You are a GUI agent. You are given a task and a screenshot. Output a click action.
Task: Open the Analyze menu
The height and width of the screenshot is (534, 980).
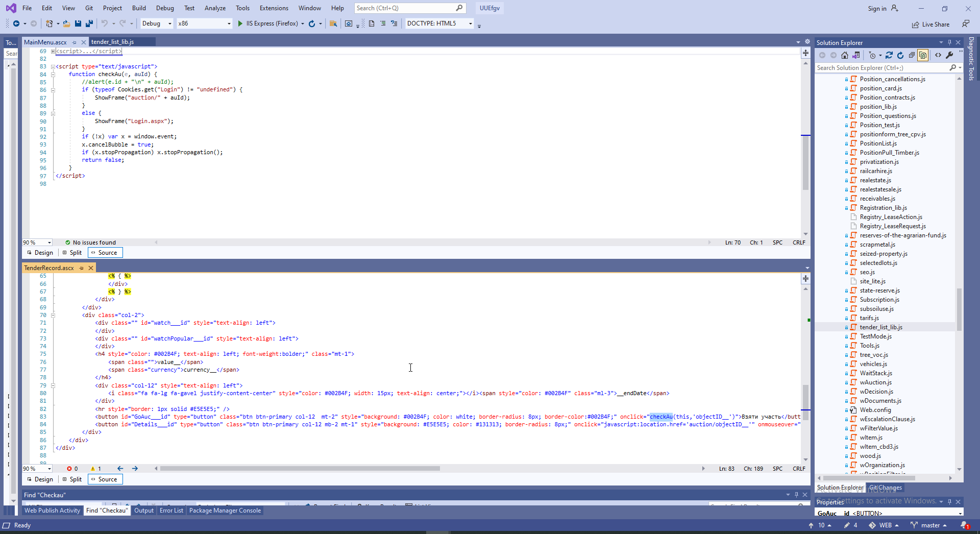point(215,8)
